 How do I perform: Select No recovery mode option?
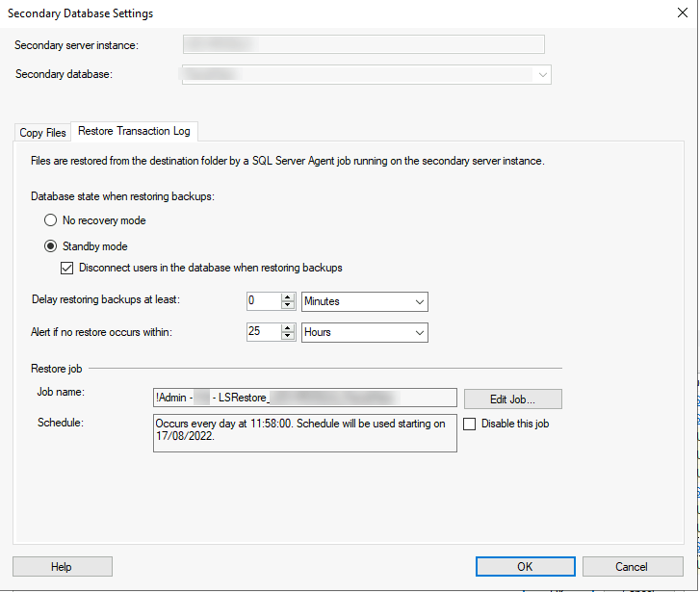pyautogui.click(x=51, y=220)
